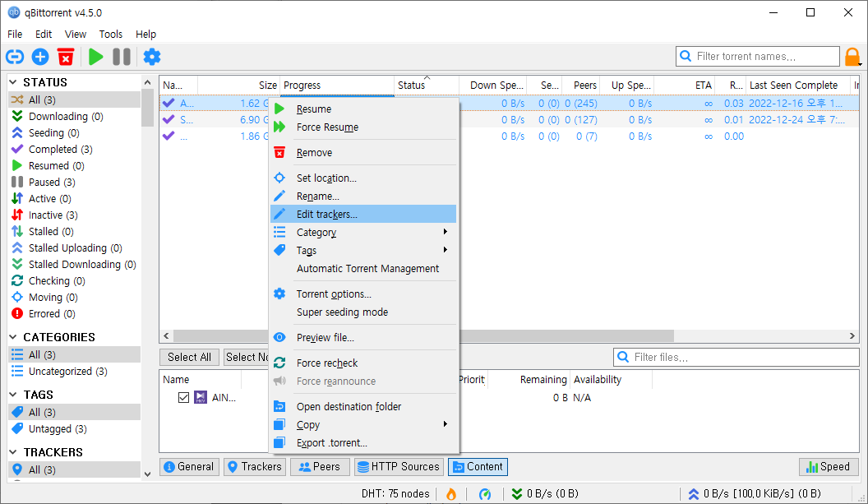Image resolution: width=868 pixels, height=504 pixels.
Task: Click the orange lock icon
Action: pos(852,57)
